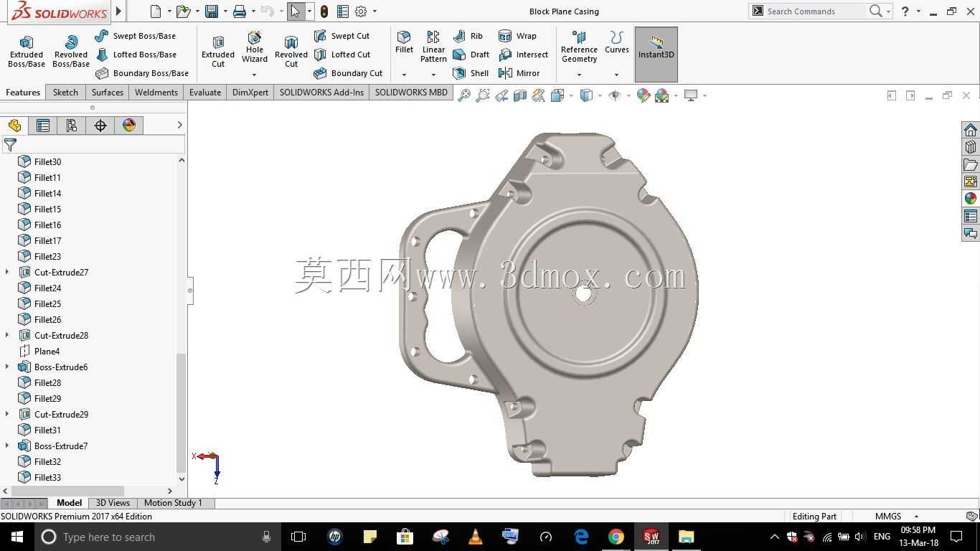Open the Fillet dropdown arrow

[x=404, y=75]
